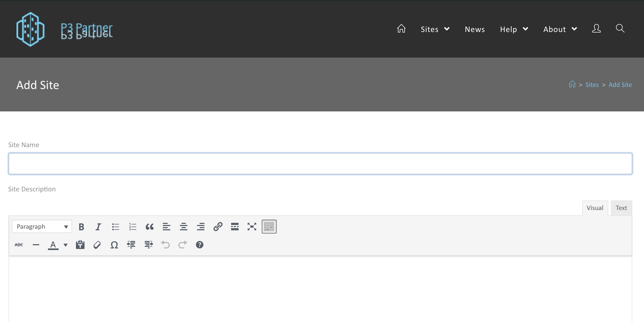Click the home icon in breadcrumb
The width and height of the screenshot is (644, 322).
(572, 84)
